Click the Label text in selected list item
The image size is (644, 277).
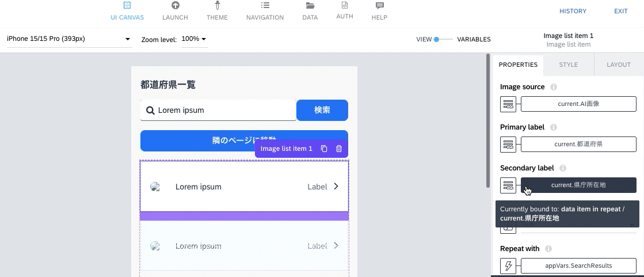[318, 187]
